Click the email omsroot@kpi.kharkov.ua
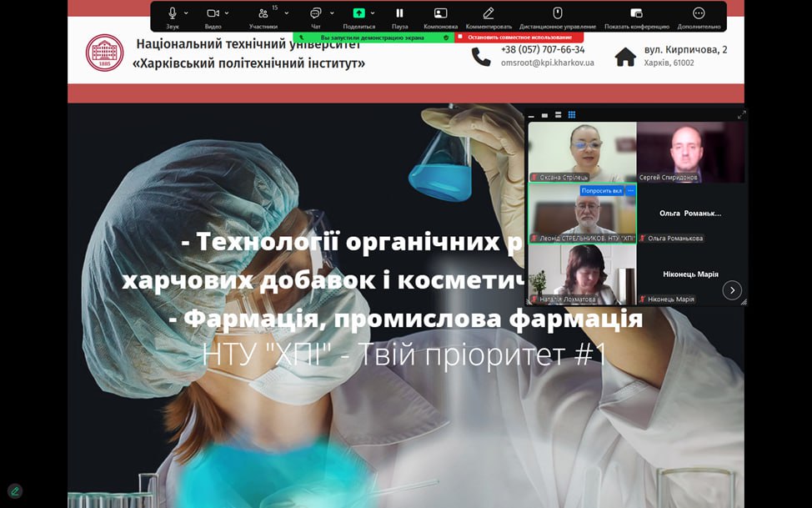Image resolution: width=812 pixels, height=508 pixels. 548,63
